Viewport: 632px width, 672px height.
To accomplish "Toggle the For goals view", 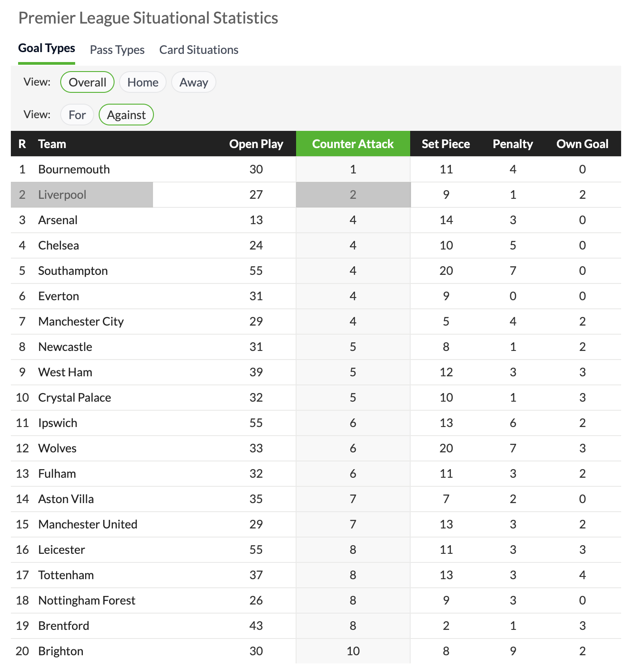I will pos(77,115).
